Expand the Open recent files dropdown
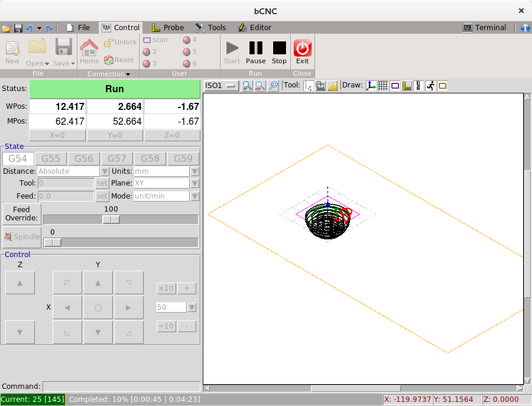The image size is (532, 406). [x=47, y=63]
